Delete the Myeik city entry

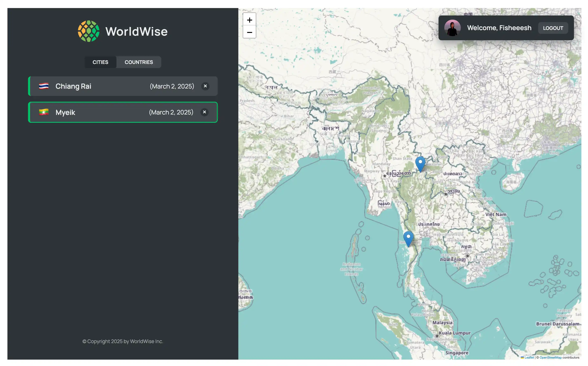204,112
